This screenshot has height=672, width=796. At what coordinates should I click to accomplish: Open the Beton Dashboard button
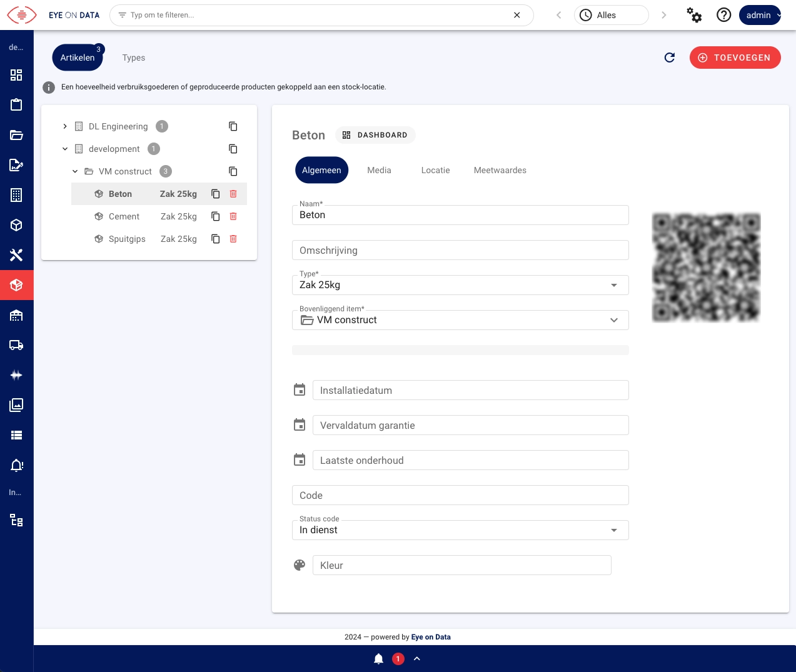pos(375,135)
